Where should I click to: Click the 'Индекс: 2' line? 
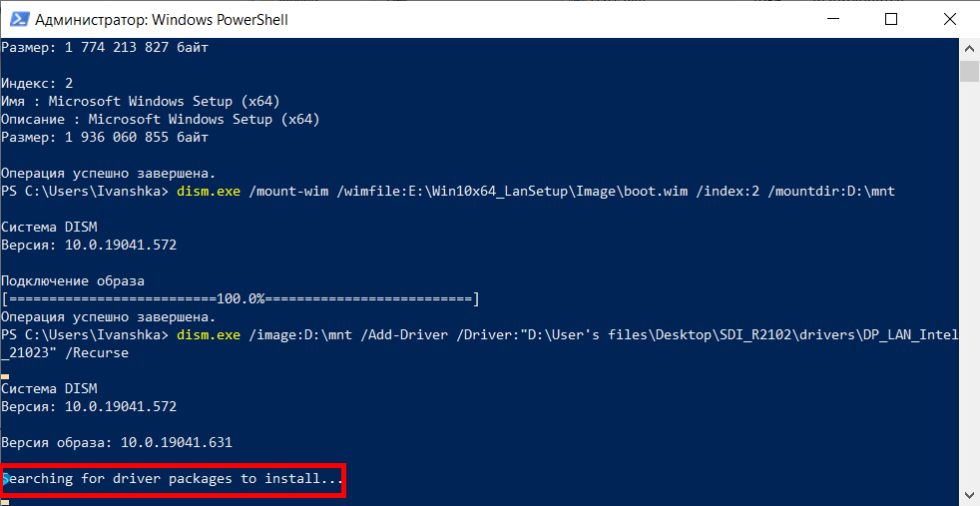[x=37, y=83]
